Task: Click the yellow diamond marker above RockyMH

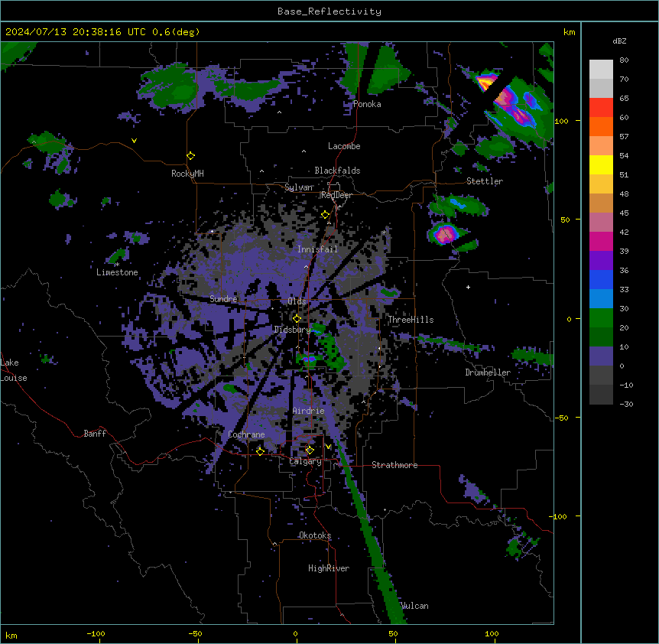Action: tap(191, 156)
